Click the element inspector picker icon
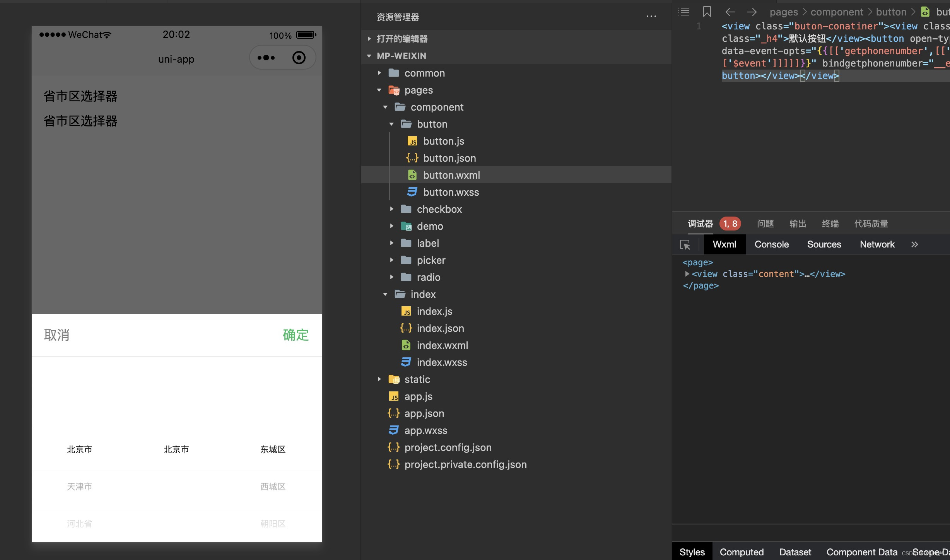950x560 pixels. (685, 245)
